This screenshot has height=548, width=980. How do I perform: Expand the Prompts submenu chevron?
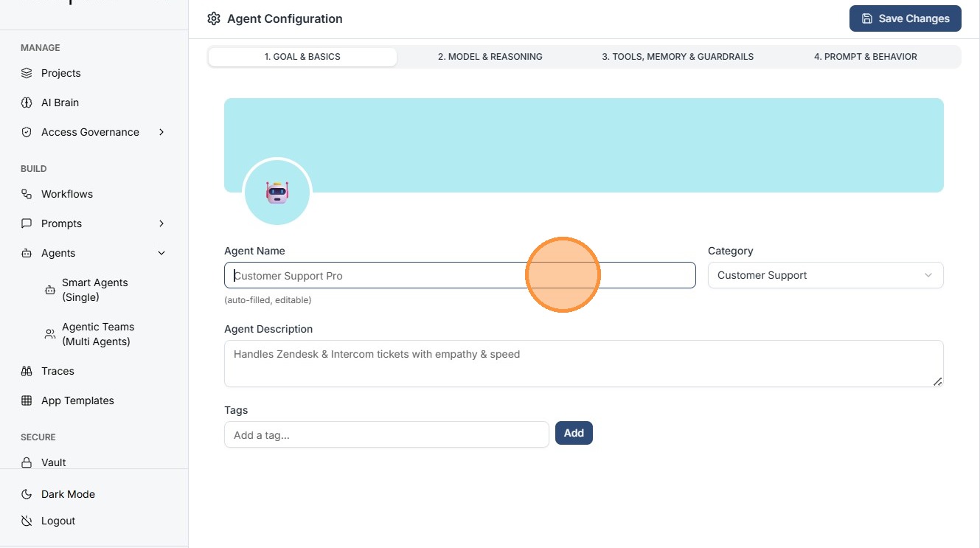161,223
